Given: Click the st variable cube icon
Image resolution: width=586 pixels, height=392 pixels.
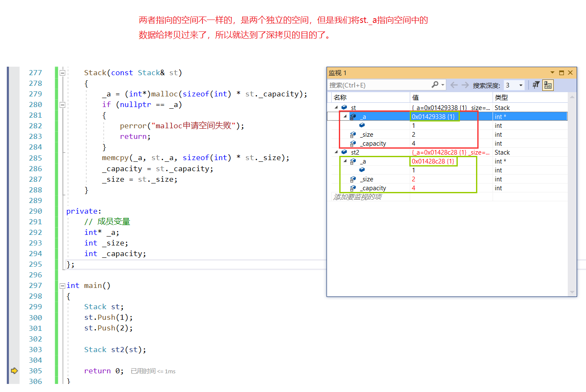Looking at the screenshot, I should pos(344,107).
